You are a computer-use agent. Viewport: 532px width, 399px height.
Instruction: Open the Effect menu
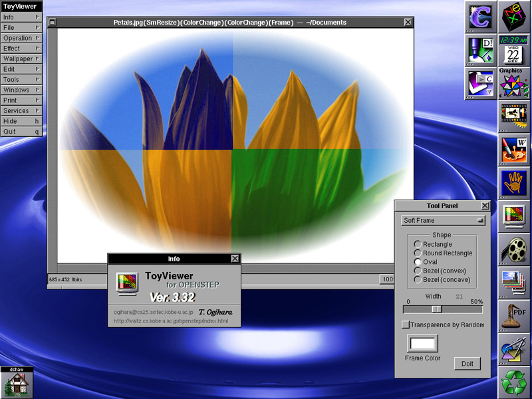21,48
